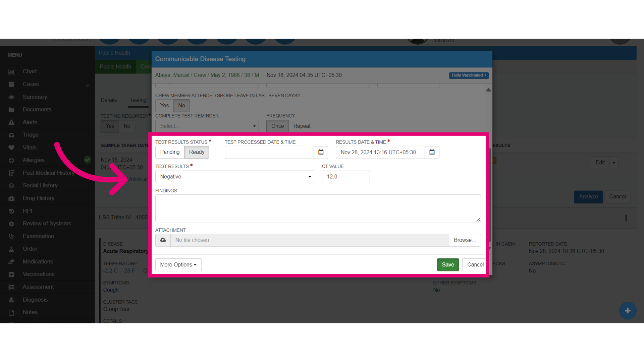Select Yes for Testing Required
This screenshot has height=362, width=644.
110,126
